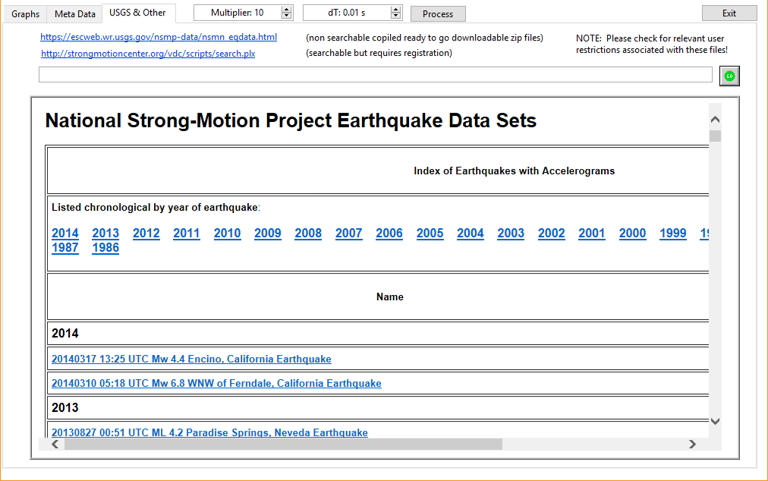Select the USGS & Other tab
Image resolution: width=768 pixels, height=481 pixels.
[138, 13]
